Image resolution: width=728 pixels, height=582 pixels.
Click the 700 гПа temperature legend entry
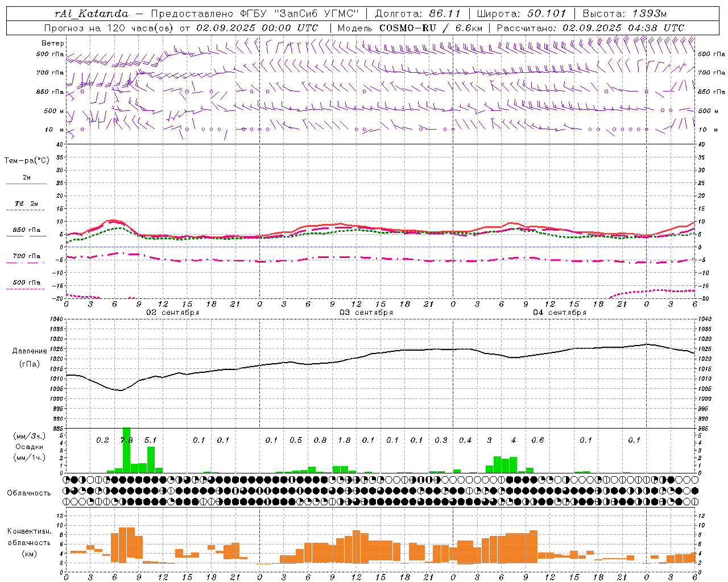(27, 256)
